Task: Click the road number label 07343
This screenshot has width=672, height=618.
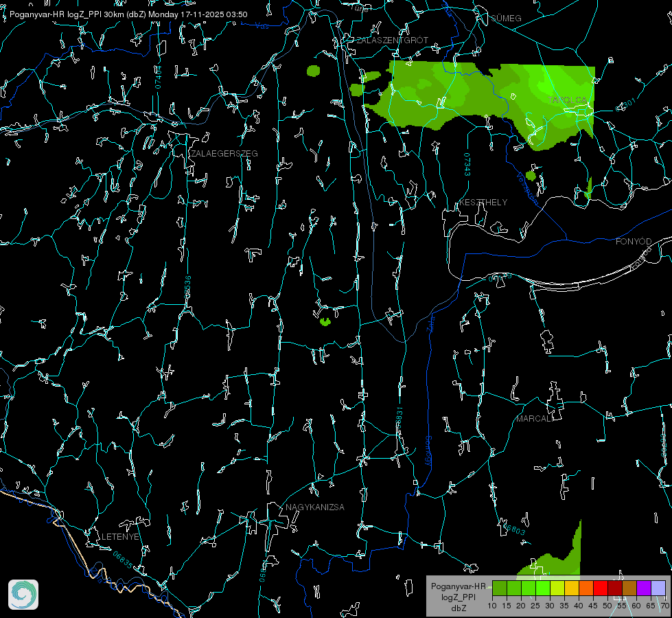Action: click(467, 164)
